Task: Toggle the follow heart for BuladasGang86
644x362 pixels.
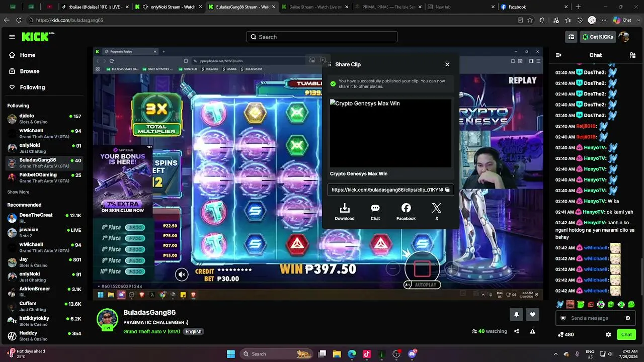Action: tap(532, 315)
